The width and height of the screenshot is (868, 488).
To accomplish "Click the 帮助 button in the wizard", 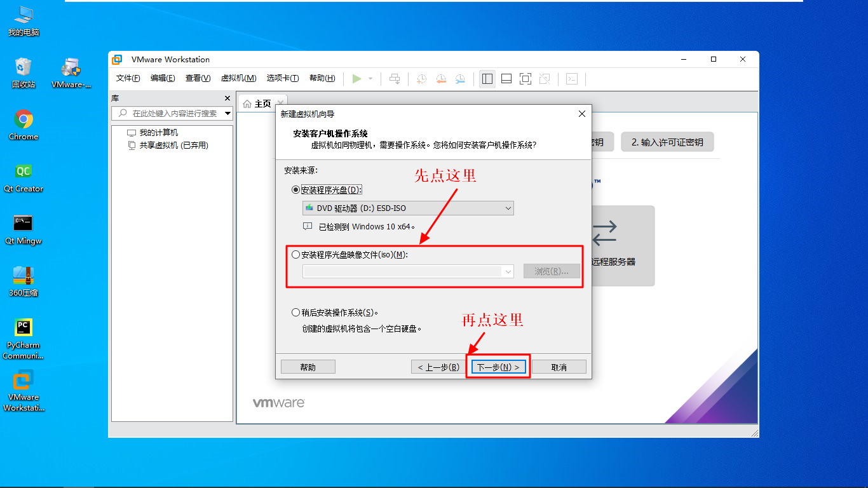I will (308, 367).
